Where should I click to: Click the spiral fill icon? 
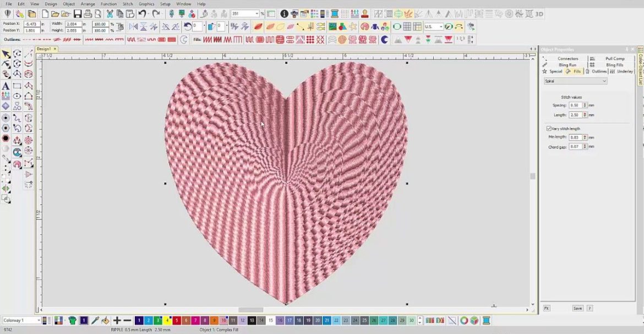[x=342, y=40]
